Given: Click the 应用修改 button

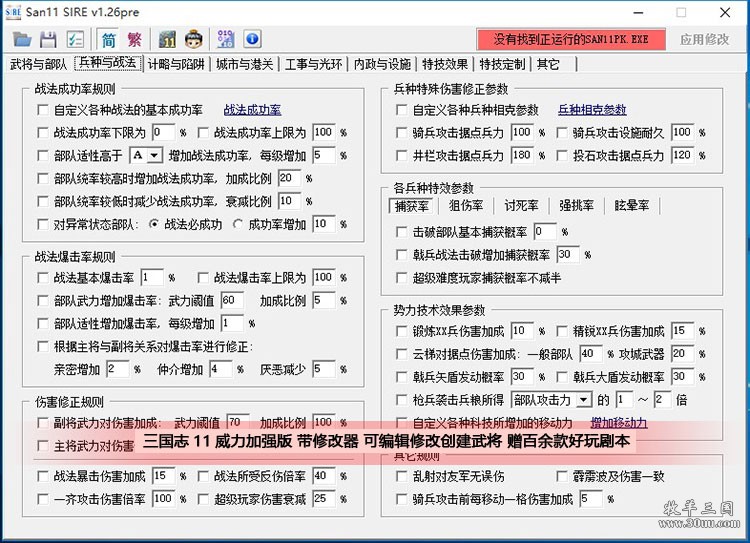Looking at the screenshot, I should 705,39.
